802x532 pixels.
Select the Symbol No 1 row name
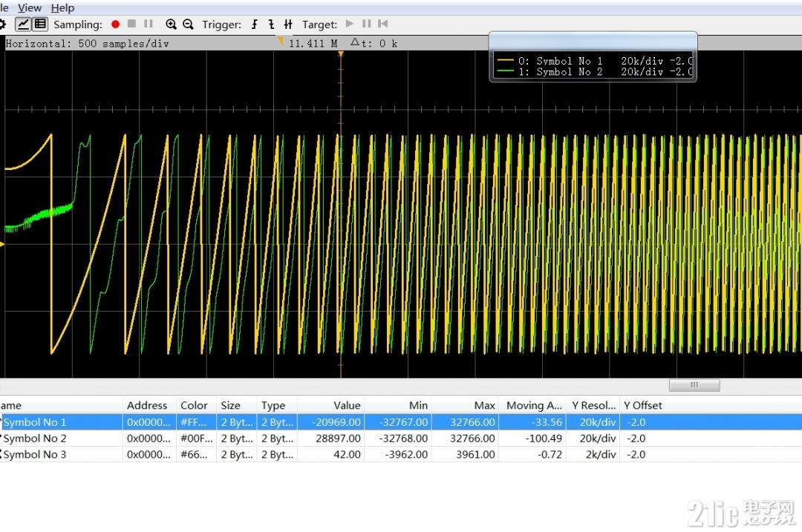pyautogui.click(x=35, y=422)
